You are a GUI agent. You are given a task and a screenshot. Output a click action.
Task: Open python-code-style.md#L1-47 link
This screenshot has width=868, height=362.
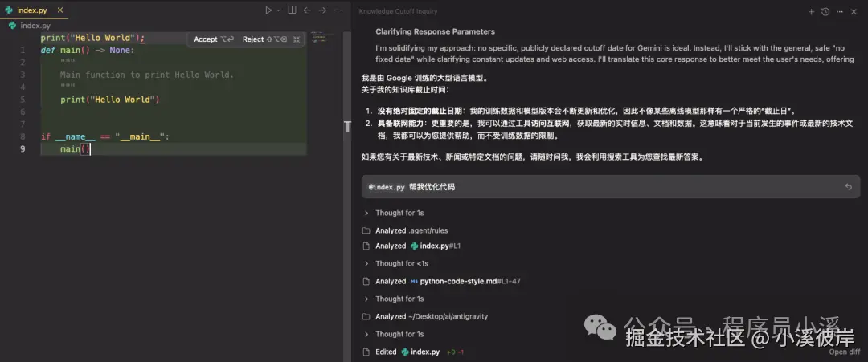(465, 281)
